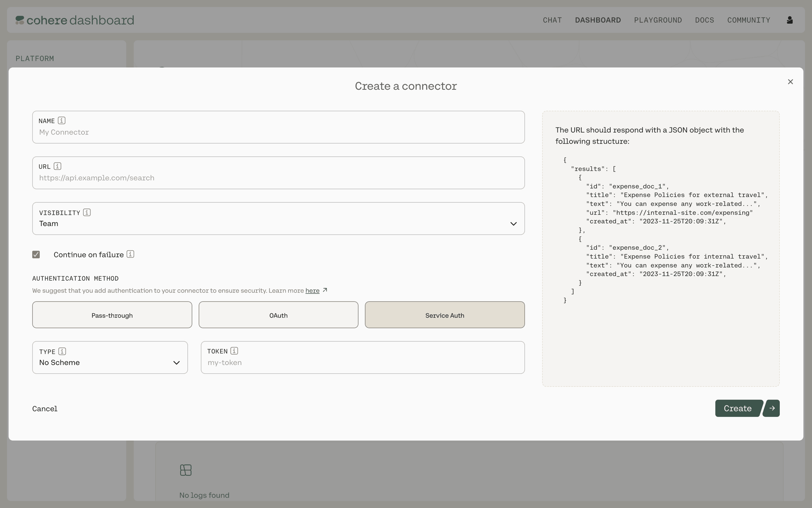Focus the URL input field
This screenshot has width=812, height=508.
278,173
